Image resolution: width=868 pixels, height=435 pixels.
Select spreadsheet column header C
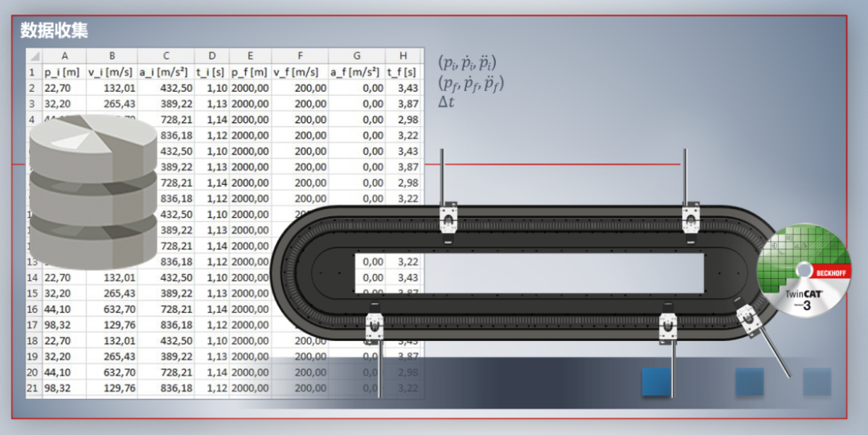[x=166, y=55]
